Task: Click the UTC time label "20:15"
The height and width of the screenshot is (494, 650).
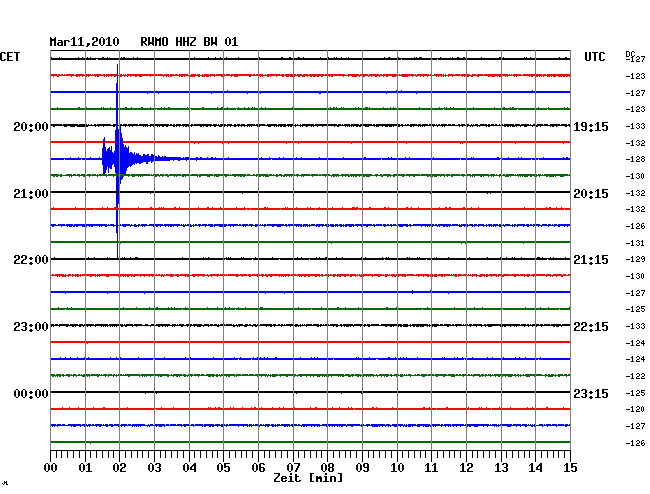Action: pyautogui.click(x=591, y=194)
